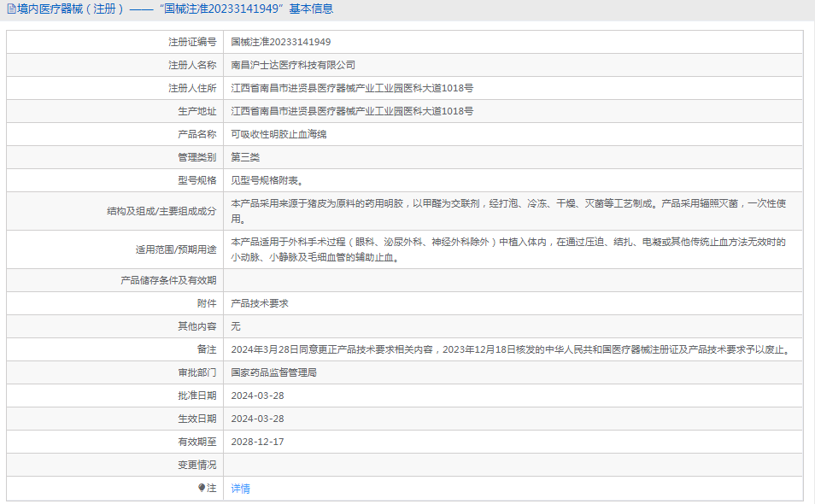
Task: Select the 国家药品监督管理局 value
Action: 274,372
